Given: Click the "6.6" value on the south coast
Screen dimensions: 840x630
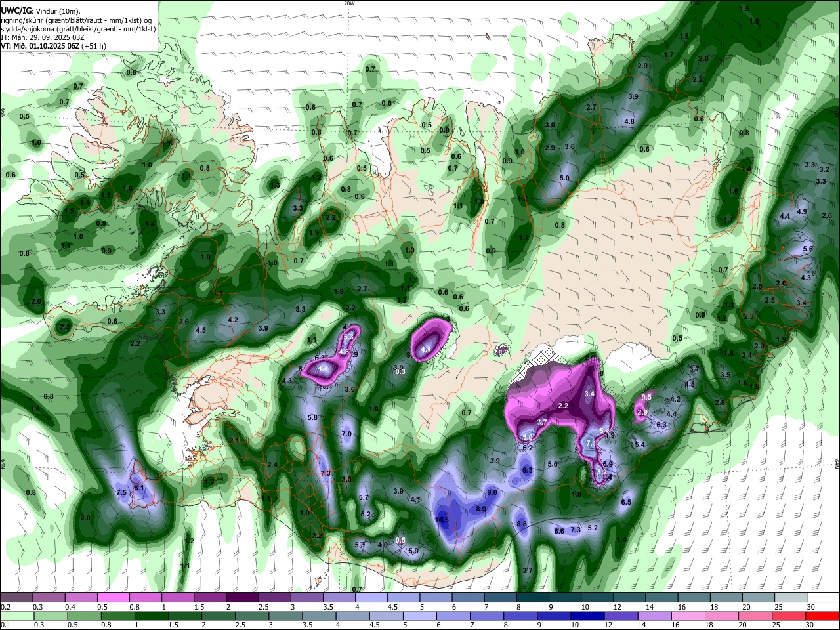Looking at the screenshot, I should click(560, 531).
